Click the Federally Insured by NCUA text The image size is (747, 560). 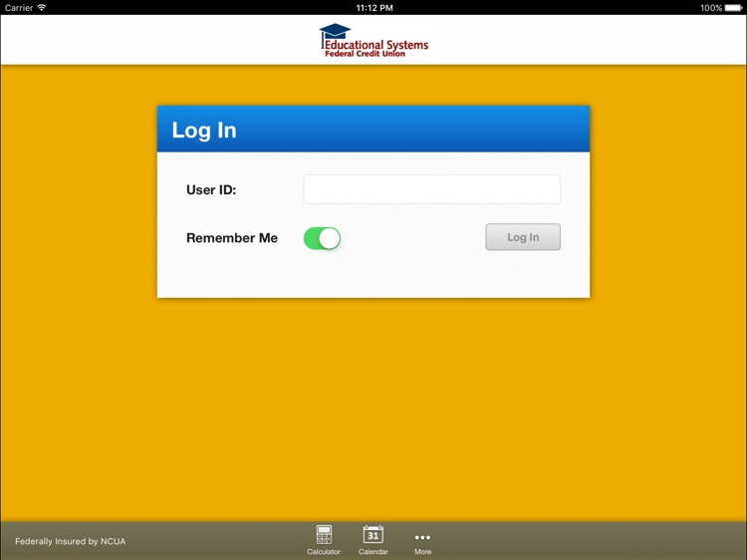click(x=71, y=541)
